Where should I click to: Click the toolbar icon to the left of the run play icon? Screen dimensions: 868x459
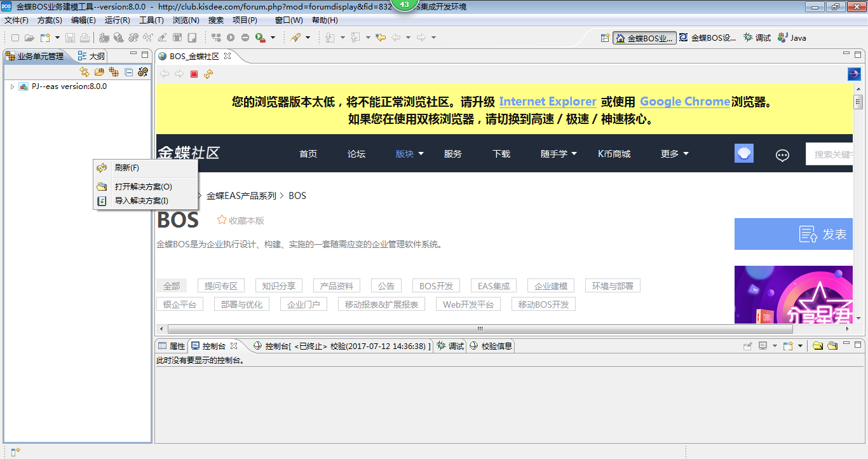pyautogui.click(x=216, y=38)
